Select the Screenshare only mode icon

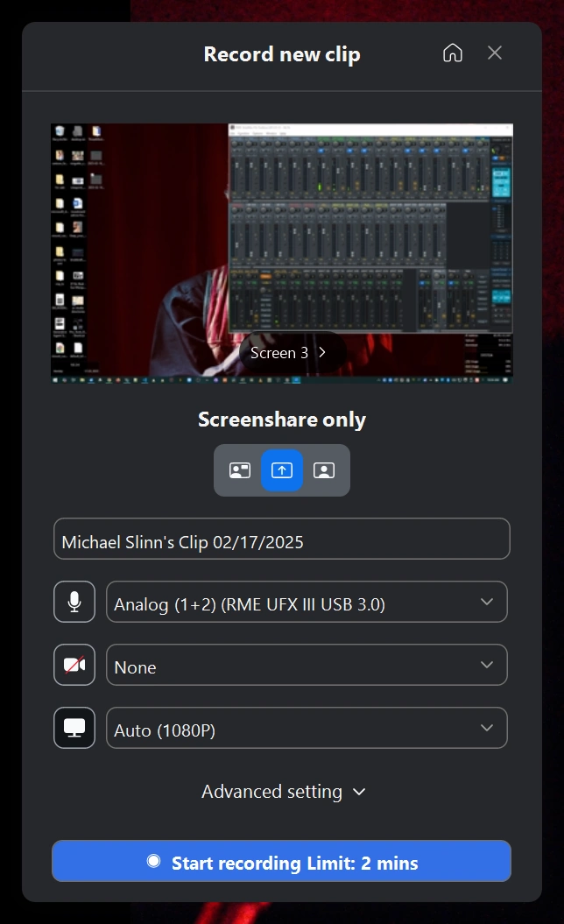[x=281, y=470]
